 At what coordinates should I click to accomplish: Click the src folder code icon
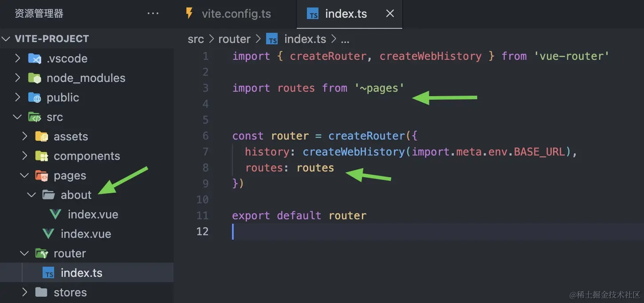35,117
